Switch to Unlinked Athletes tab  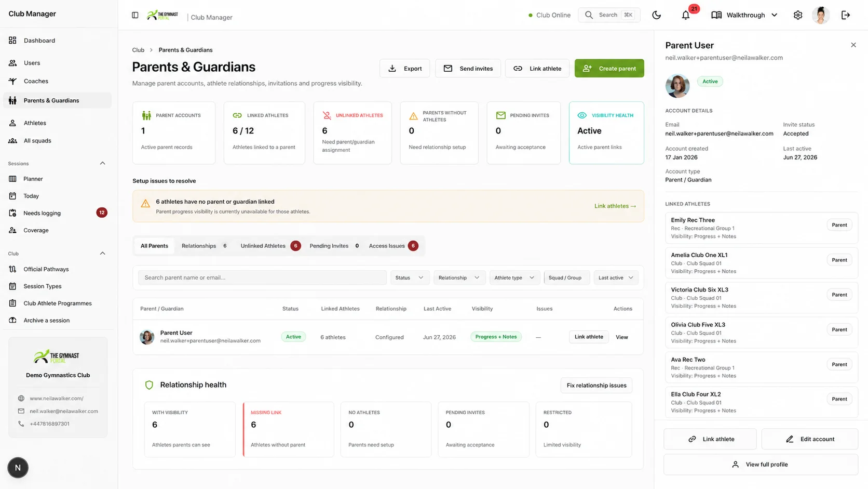(x=270, y=246)
